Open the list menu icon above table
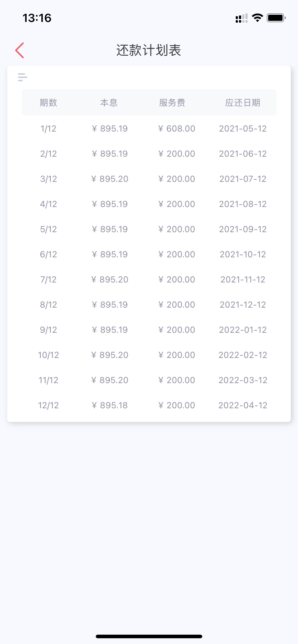 click(23, 77)
